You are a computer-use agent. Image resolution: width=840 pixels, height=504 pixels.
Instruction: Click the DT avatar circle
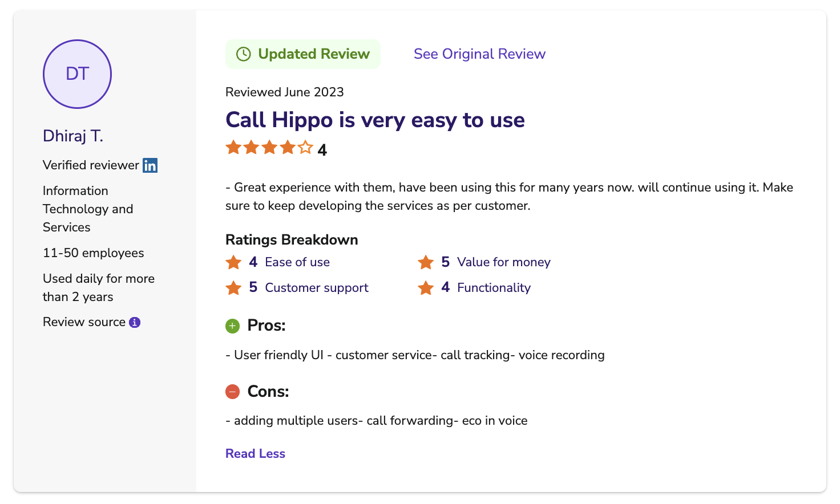tap(77, 74)
